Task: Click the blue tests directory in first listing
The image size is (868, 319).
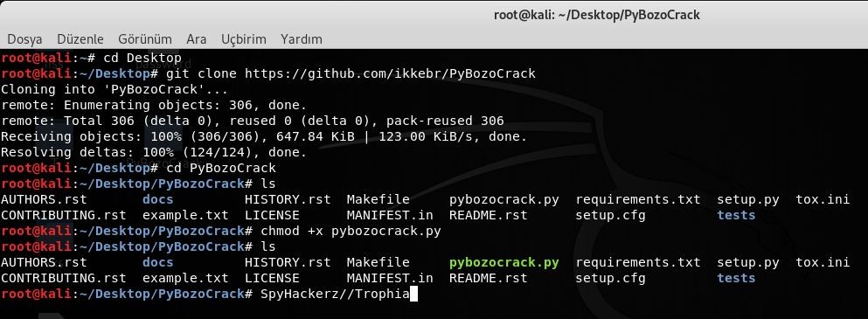Action: pyautogui.click(x=736, y=215)
